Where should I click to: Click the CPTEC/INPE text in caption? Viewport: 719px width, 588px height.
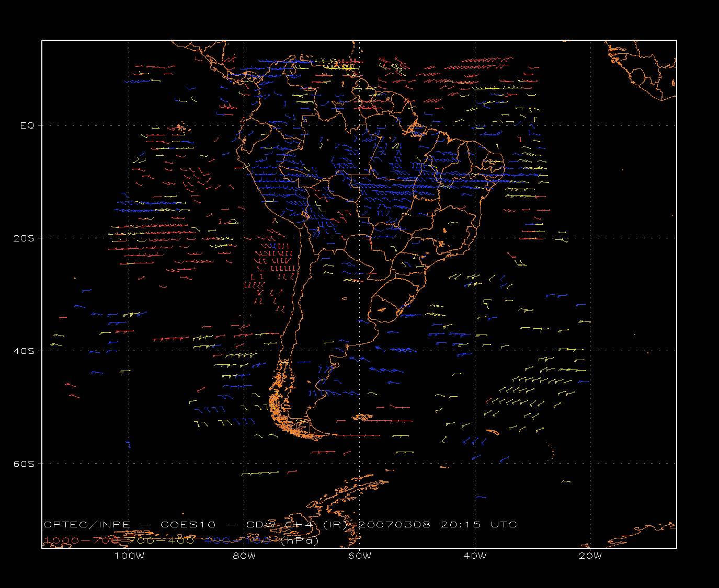tap(87, 524)
